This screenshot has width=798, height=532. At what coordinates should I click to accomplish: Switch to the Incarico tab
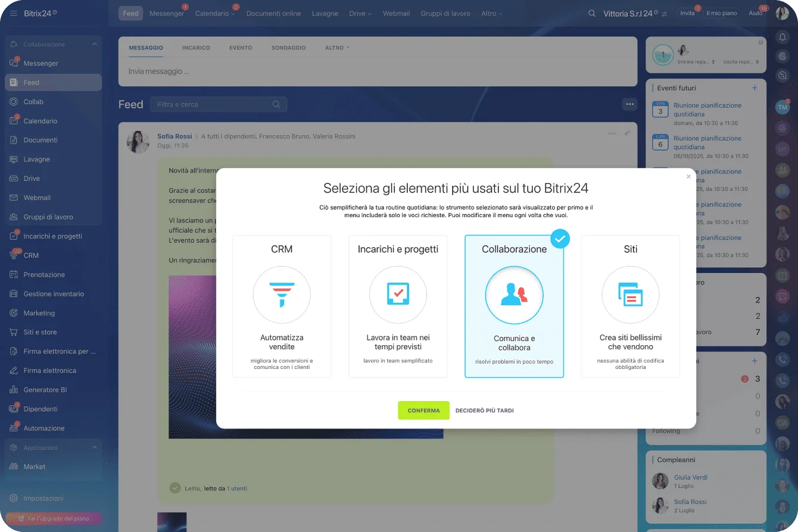point(196,48)
